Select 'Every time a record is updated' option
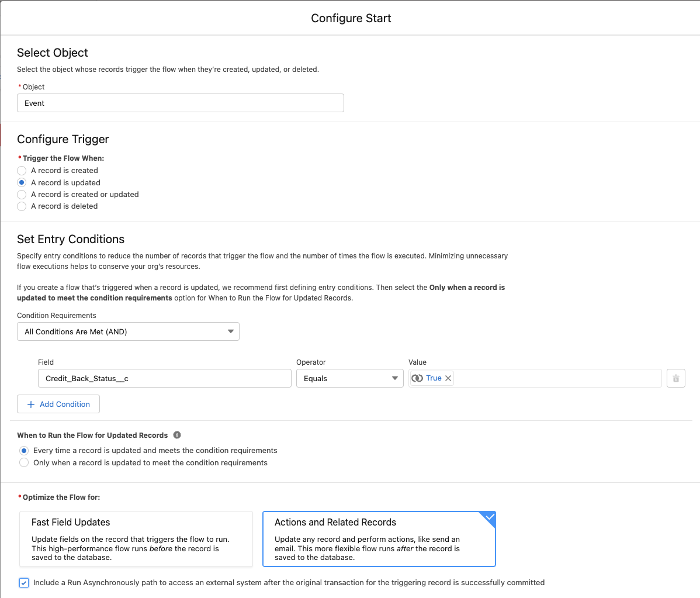 click(24, 451)
